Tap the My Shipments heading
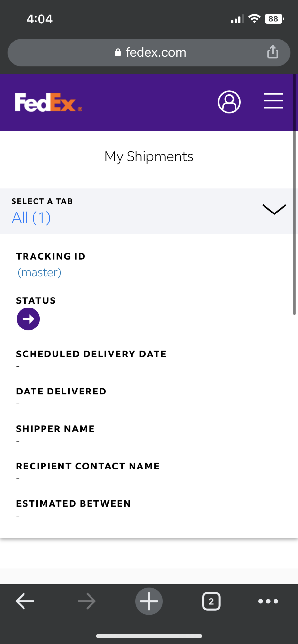298x644 pixels. click(149, 156)
